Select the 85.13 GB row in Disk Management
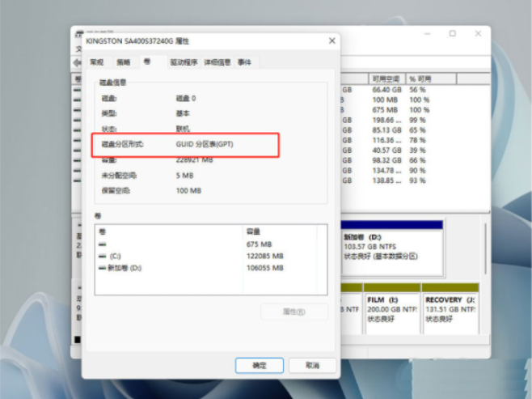The height and width of the screenshot is (399, 532). click(416, 130)
